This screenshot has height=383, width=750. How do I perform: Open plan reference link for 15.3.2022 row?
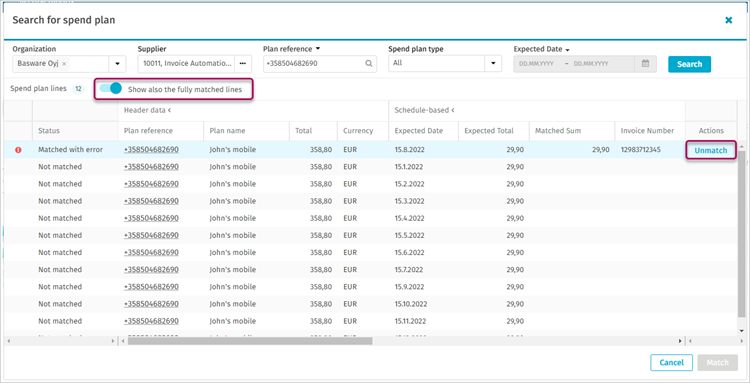151,201
